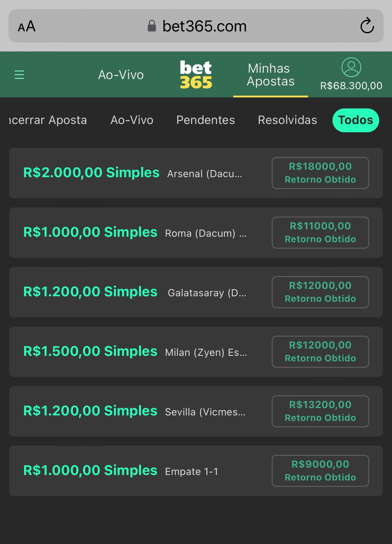Tap the AA text size control
The width and height of the screenshot is (392, 544).
point(27,26)
